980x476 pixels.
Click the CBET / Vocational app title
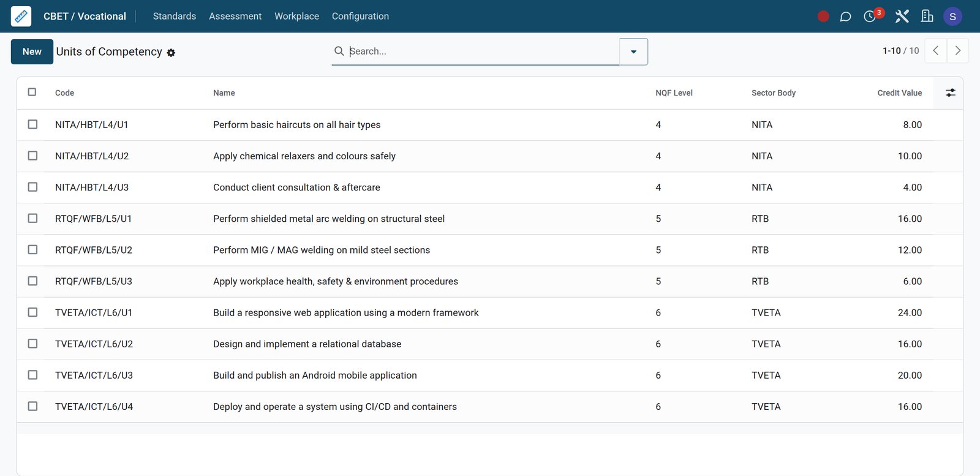tap(85, 17)
